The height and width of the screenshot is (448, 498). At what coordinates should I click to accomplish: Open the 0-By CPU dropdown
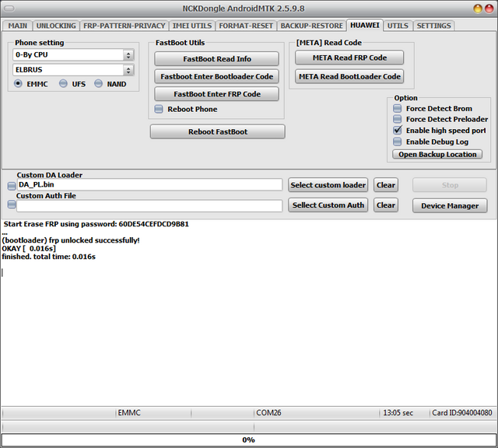(73, 55)
